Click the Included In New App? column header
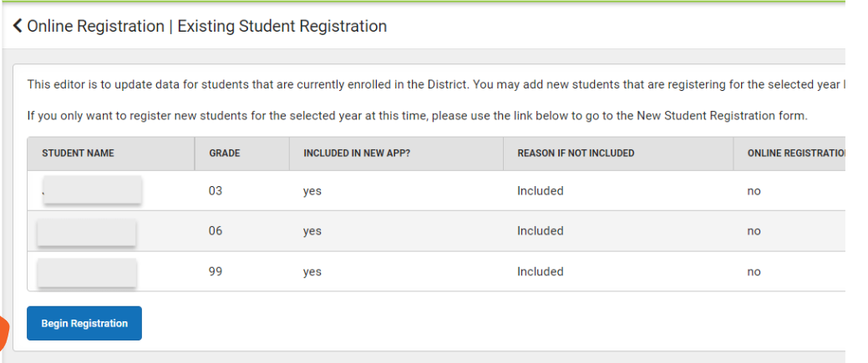868x363 pixels. click(357, 154)
